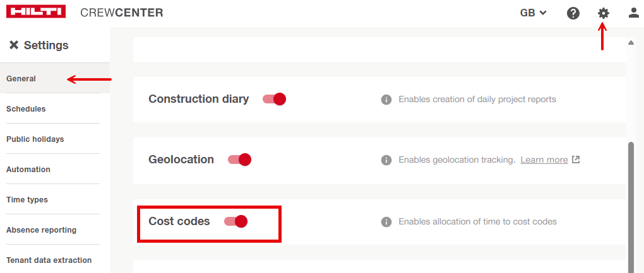Open the Automation settings section
This screenshot has height=273, width=644.
pos(28,170)
